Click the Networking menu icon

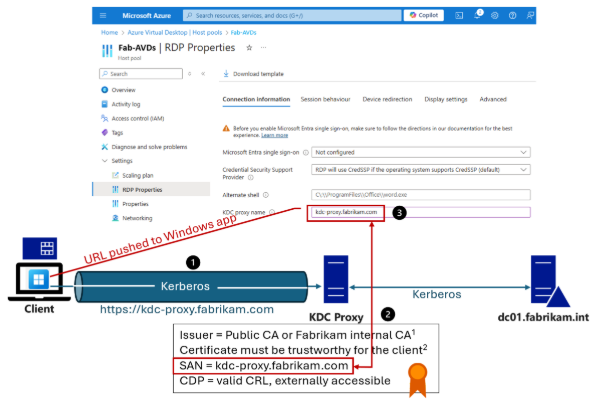(115, 218)
